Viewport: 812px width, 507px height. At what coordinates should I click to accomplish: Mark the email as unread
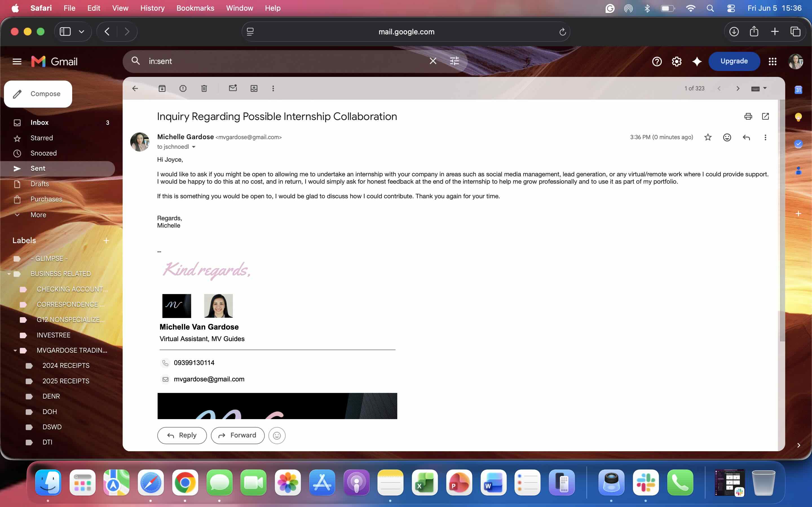click(233, 88)
